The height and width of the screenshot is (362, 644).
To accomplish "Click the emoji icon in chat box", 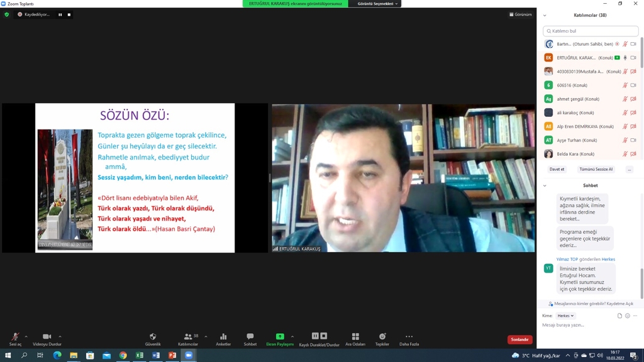I will (628, 315).
